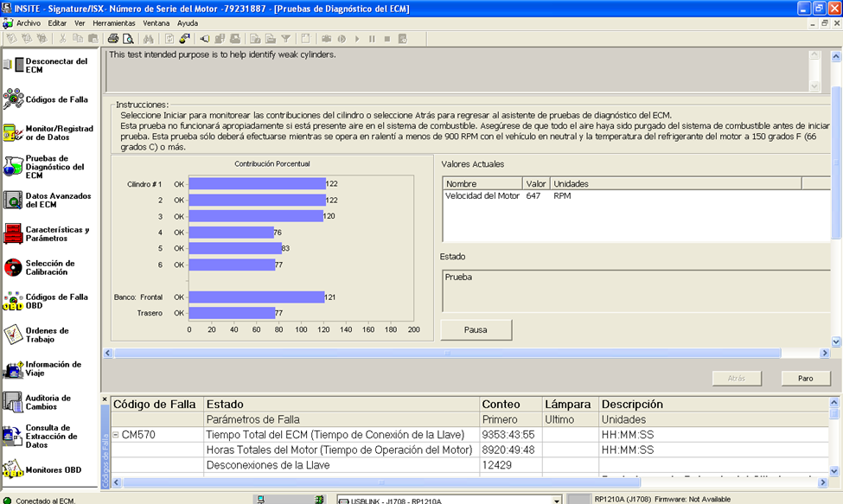The image size is (843, 504).
Task: Open Características y Parámetros toolbox icon
Action: click(14, 233)
